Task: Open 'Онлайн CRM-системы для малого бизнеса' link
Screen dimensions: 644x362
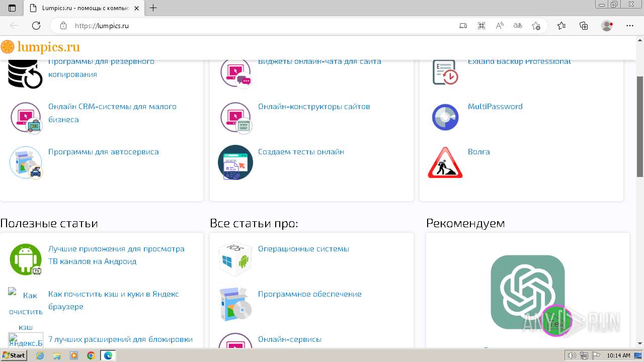Action: [x=112, y=113]
